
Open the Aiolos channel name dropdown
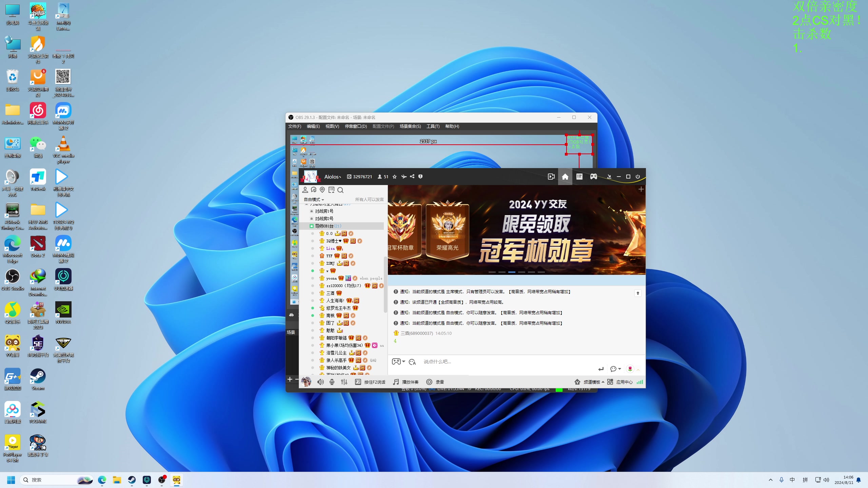pyautogui.click(x=333, y=177)
